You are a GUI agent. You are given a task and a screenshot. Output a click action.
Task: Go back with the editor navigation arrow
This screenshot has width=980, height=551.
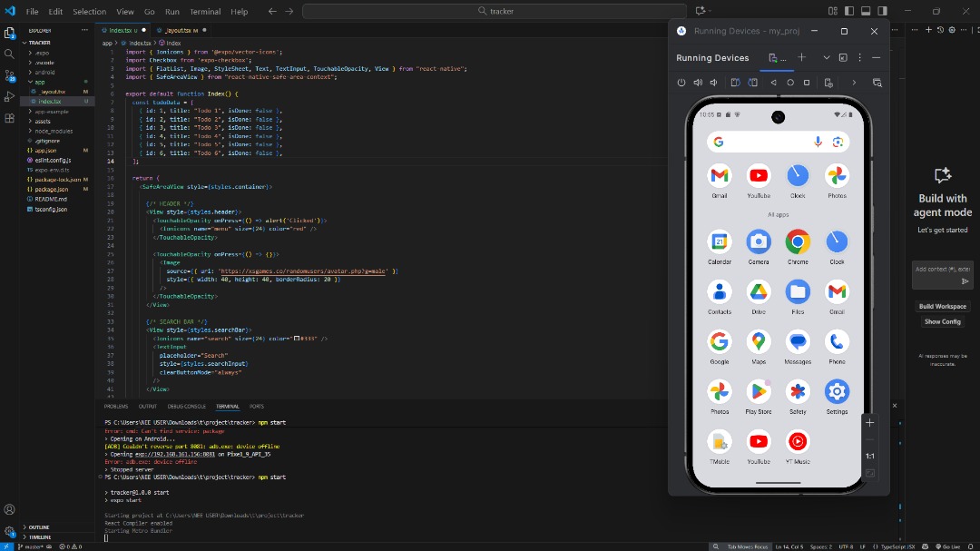(272, 11)
